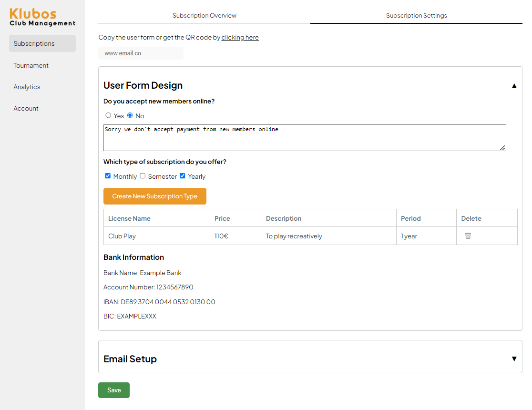Image resolution: width=532 pixels, height=410 pixels.
Task: Save the subscription settings
Action: [x=114, y=390]
